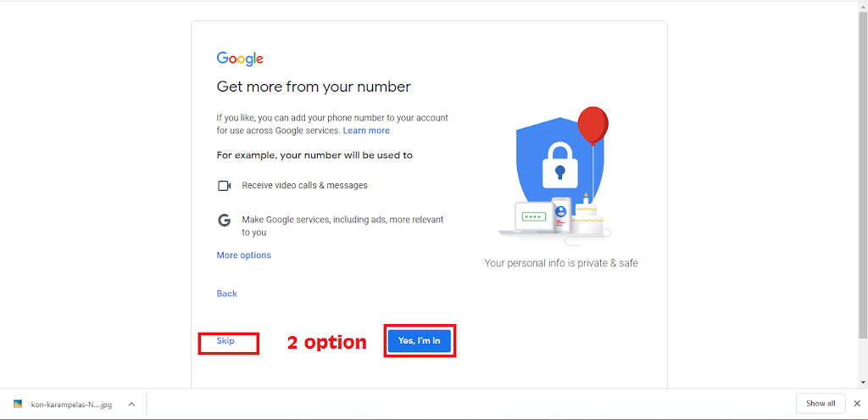
Task: Click the Google logo
Action: [x=240, y=59]
